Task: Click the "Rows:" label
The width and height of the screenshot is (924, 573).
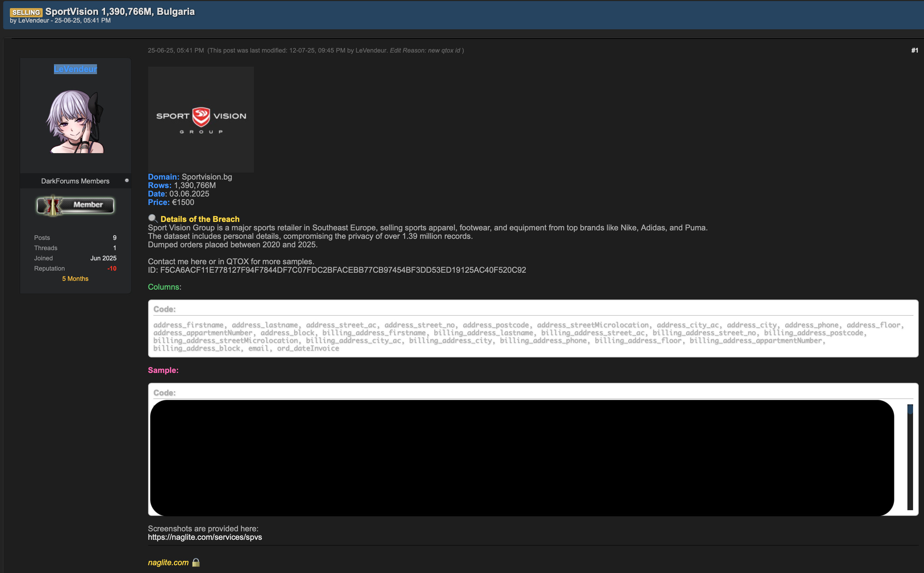Action: point(160,185)
